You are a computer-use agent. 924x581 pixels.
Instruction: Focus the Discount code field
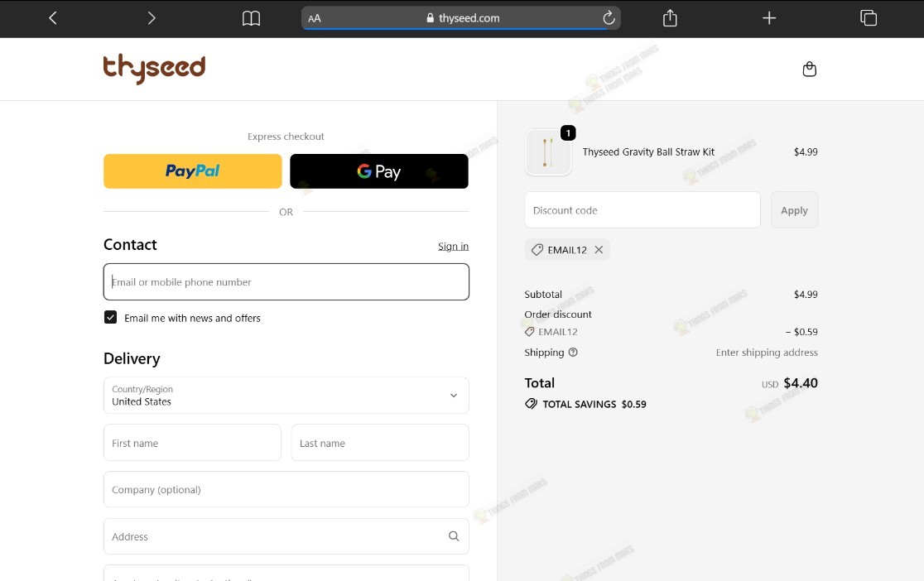click(642, 210)
